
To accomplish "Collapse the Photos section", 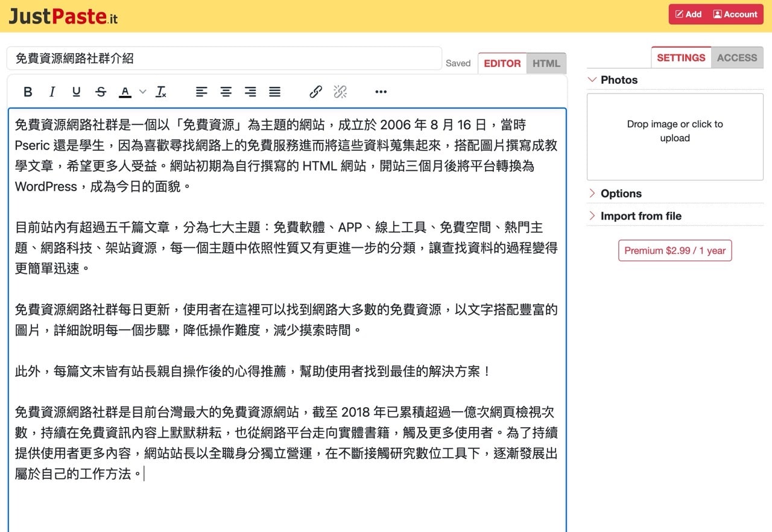I will pyautogui.click(x=675, y=80).
